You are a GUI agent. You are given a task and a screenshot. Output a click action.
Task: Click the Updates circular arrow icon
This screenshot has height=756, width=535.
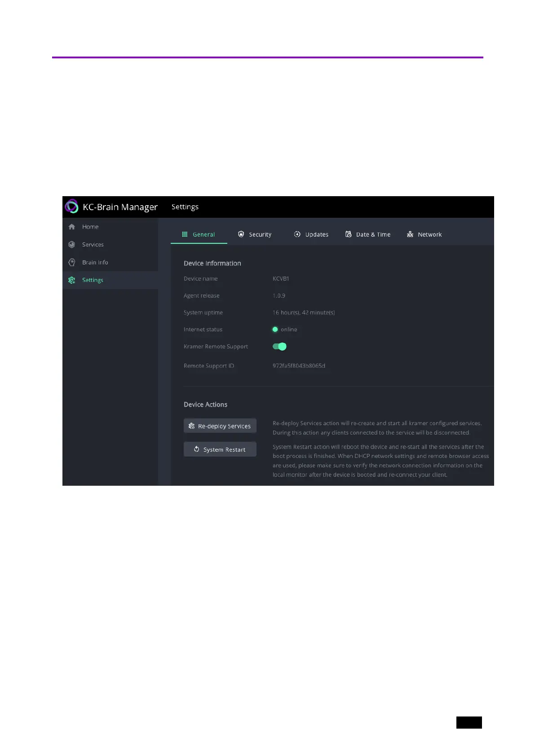[x=297, y=234]
